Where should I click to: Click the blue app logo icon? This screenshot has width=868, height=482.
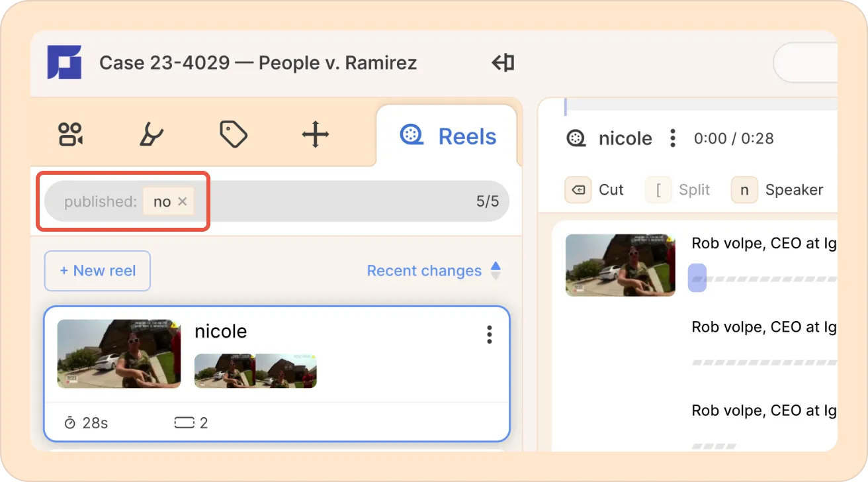tap(64, 63)
